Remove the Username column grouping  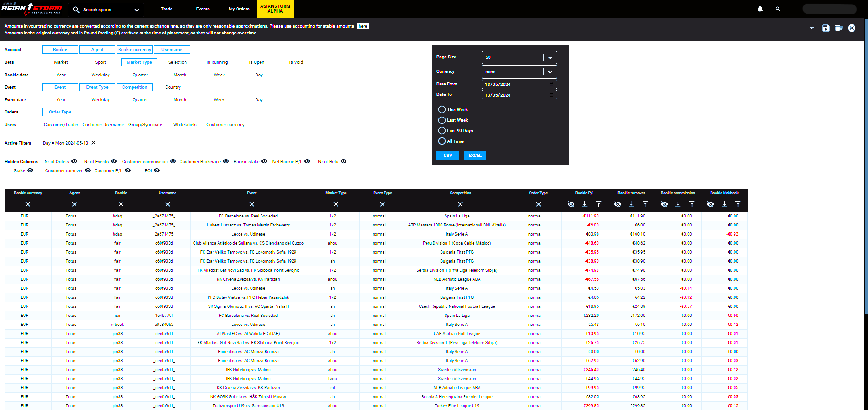[x=167, y=204]
